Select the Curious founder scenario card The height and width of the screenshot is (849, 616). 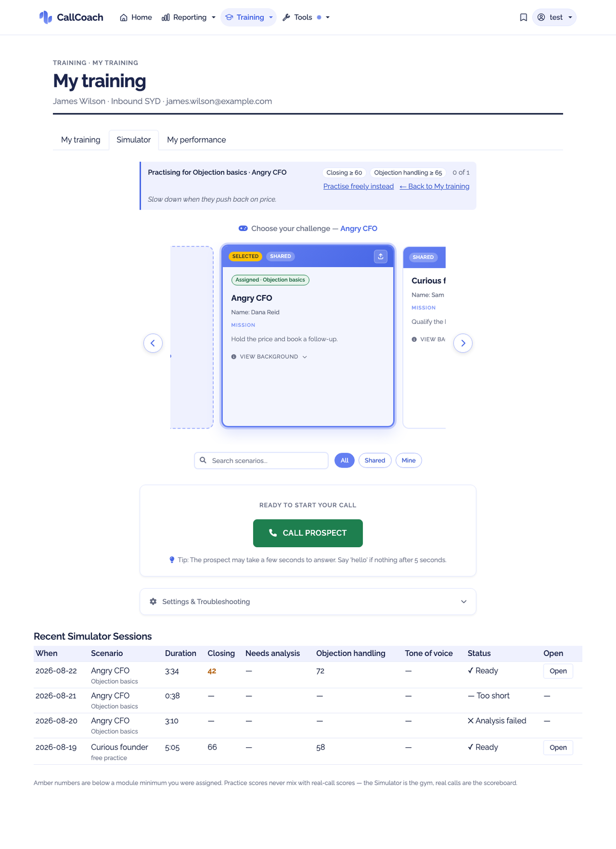[425, 337]
